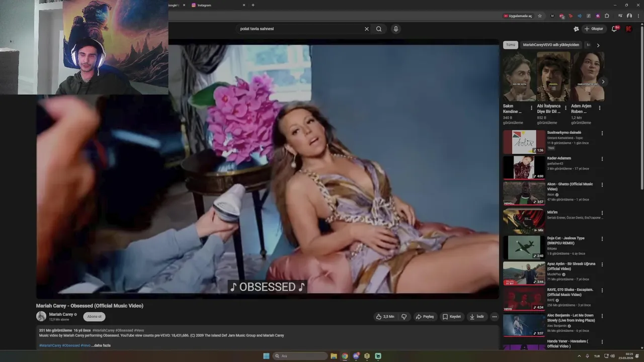Open menu for Susitvarkymo dainelė video
644x362 pixels.
602,133
